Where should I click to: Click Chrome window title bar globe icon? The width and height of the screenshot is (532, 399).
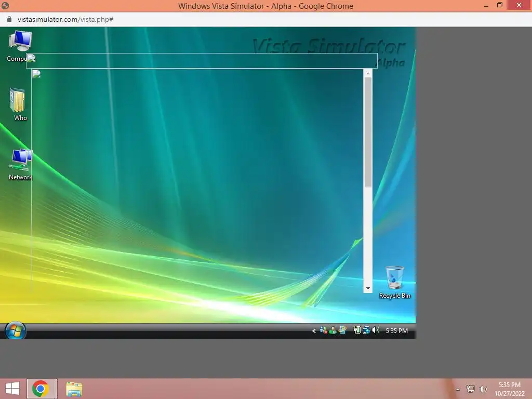coord(5,6)
